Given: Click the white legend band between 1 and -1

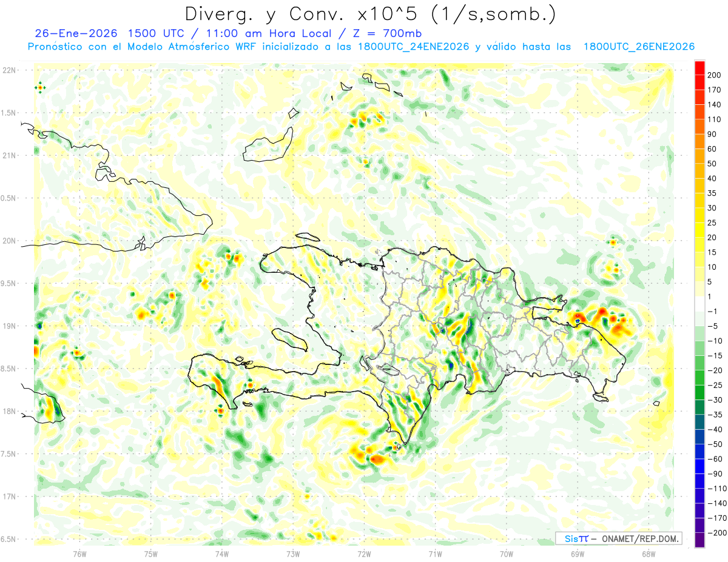Looking at the screenshot, I should click(699, 304).
